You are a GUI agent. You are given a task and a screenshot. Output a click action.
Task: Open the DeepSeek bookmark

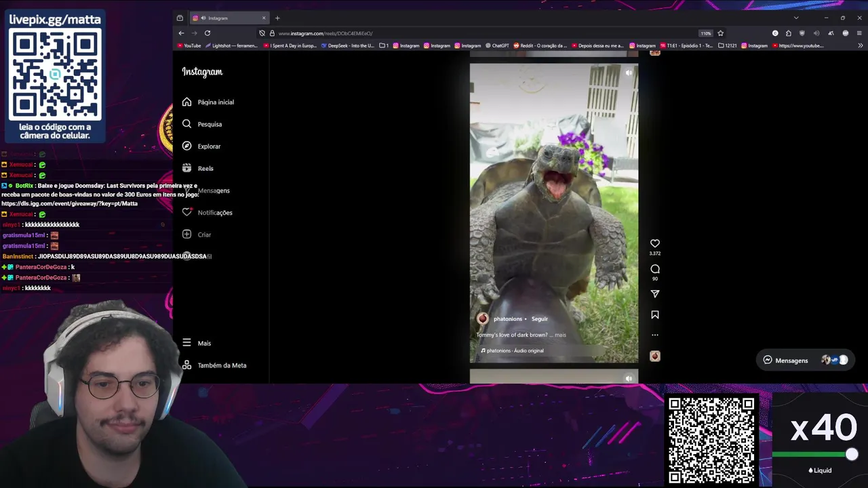tap(348, 46)
